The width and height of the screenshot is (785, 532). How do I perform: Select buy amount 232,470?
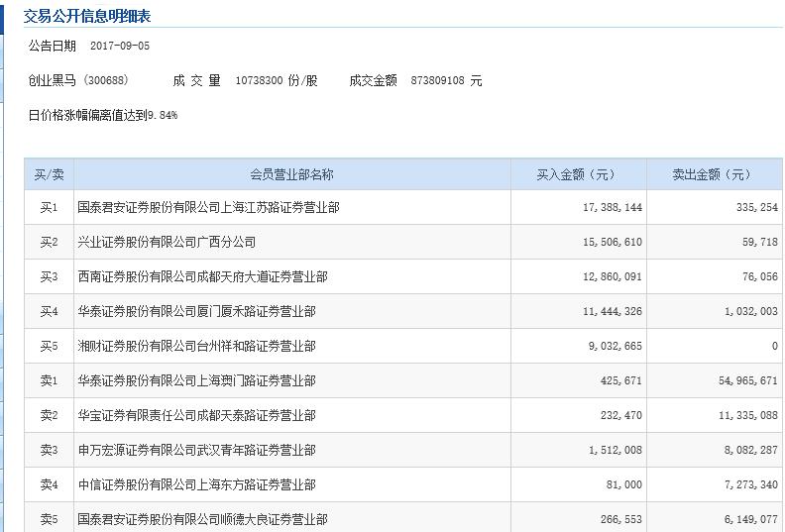621,415
